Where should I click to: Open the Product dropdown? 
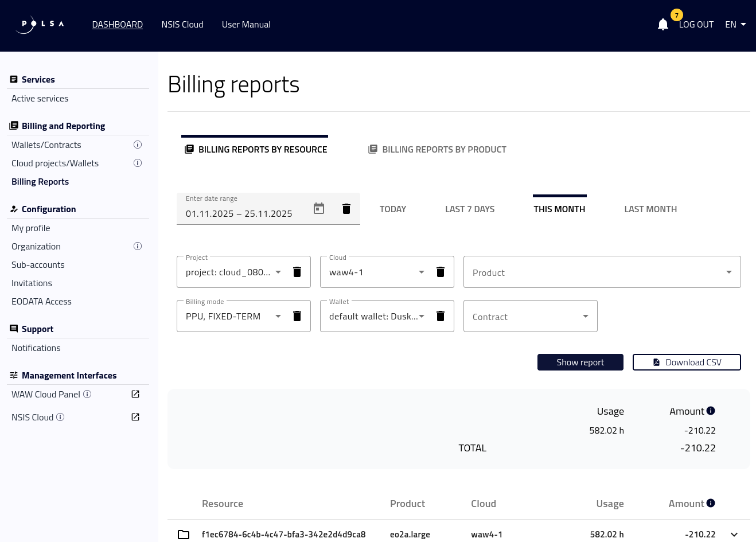tap(602, 272)
